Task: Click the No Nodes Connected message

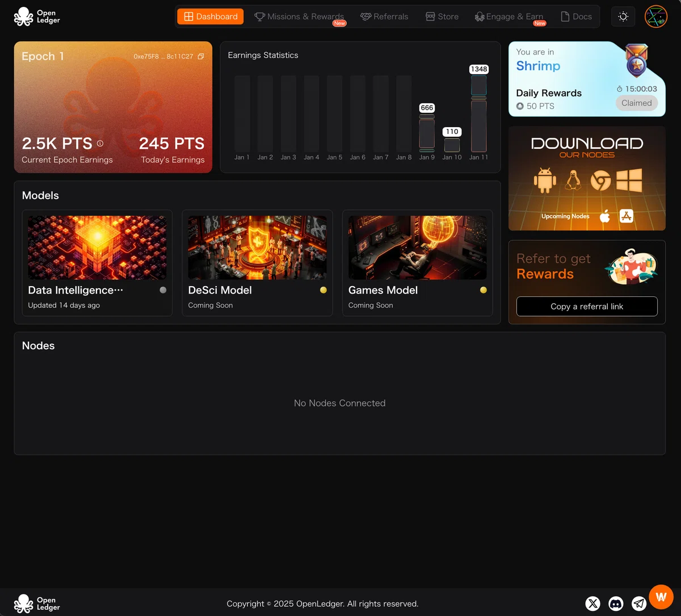Action: tap(339, 403)
